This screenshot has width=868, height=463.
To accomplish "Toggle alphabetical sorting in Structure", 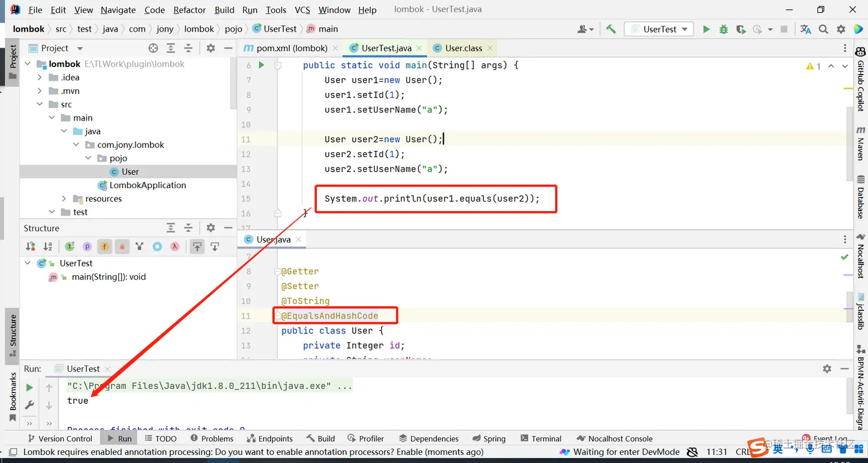I will pos(48,247).
